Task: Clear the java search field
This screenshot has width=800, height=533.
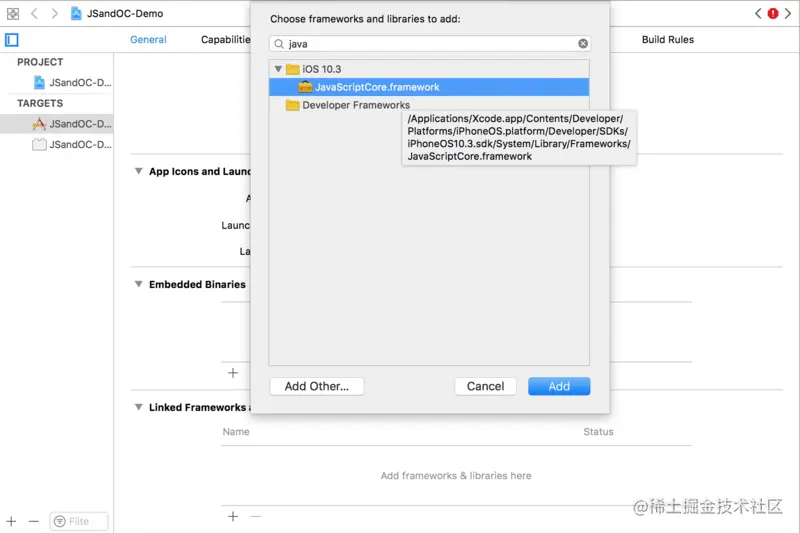Action: 583,44
